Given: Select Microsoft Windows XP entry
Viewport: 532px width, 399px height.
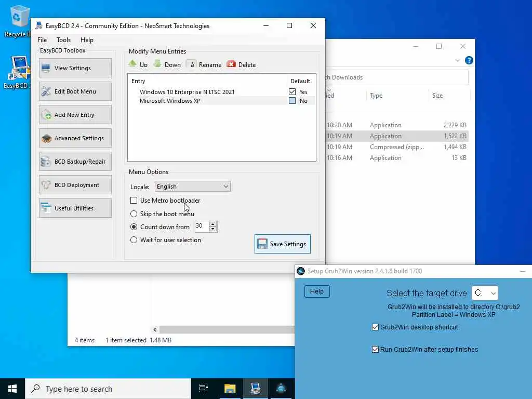Looking at the screenshot, I should point(170,101).
